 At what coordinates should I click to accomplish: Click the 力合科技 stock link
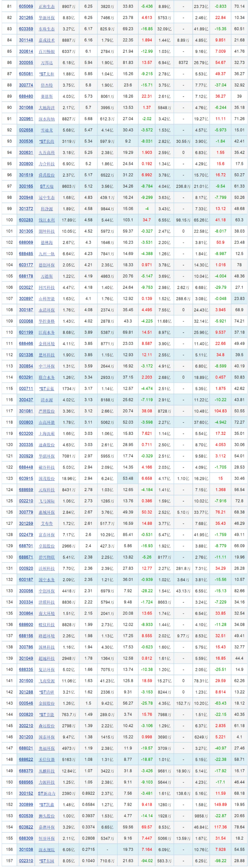tap(47, 164)
